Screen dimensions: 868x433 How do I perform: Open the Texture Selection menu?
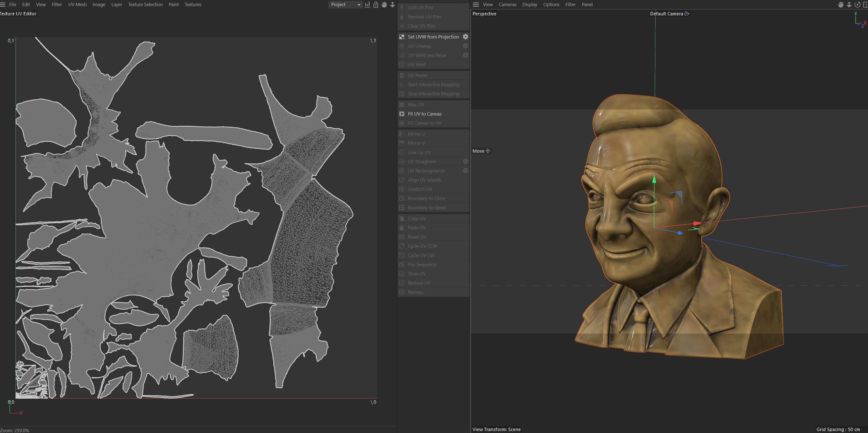pyautogui.click(x=145, y=4)
